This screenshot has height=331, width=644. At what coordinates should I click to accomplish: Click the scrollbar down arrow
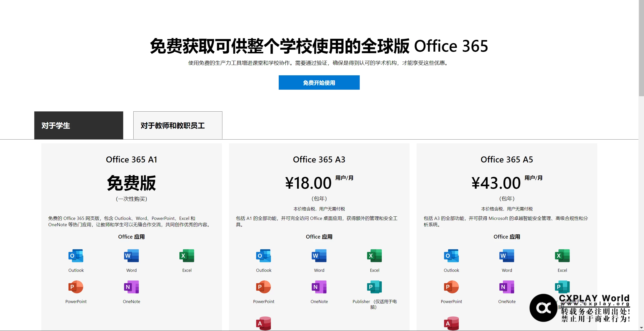641,328
